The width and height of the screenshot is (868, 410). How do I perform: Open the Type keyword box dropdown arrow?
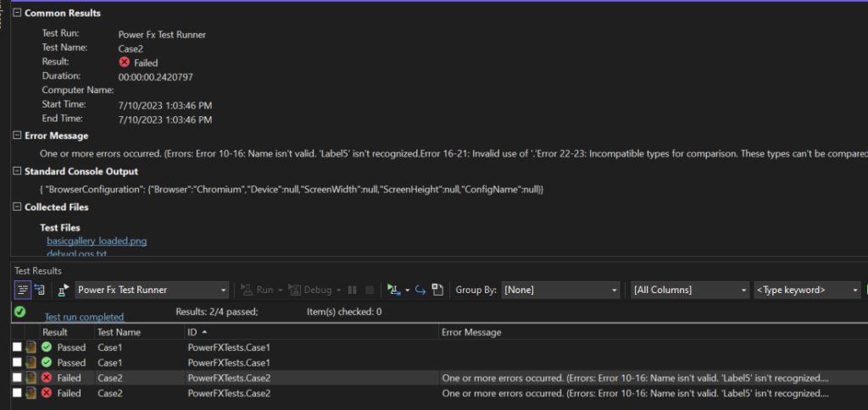(x=855, y=290)
